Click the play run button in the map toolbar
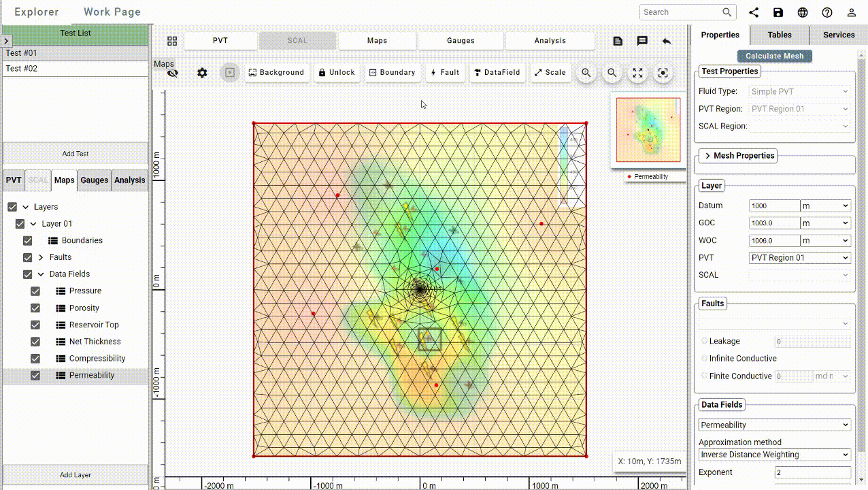868x490 pixels. click(230, 72)
